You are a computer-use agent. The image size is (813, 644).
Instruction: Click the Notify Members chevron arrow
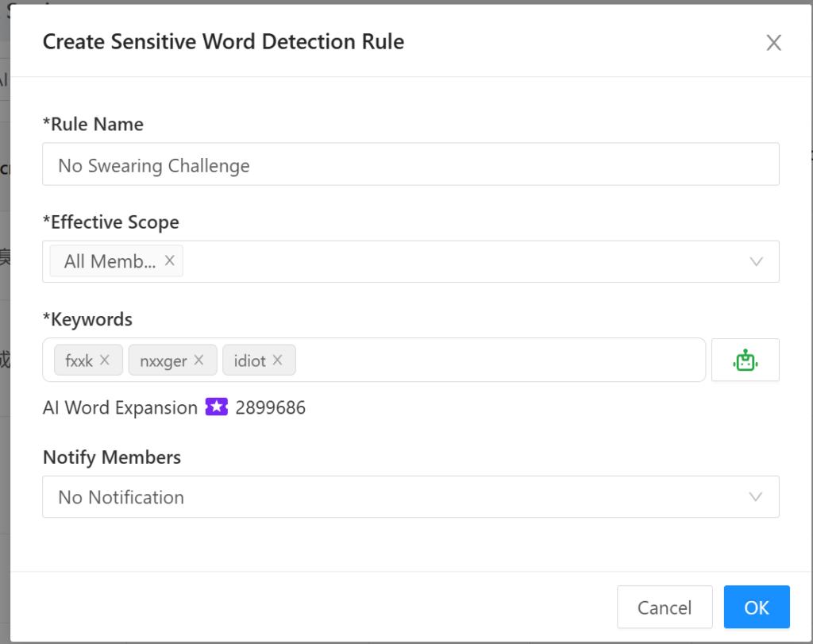(756, 497)
